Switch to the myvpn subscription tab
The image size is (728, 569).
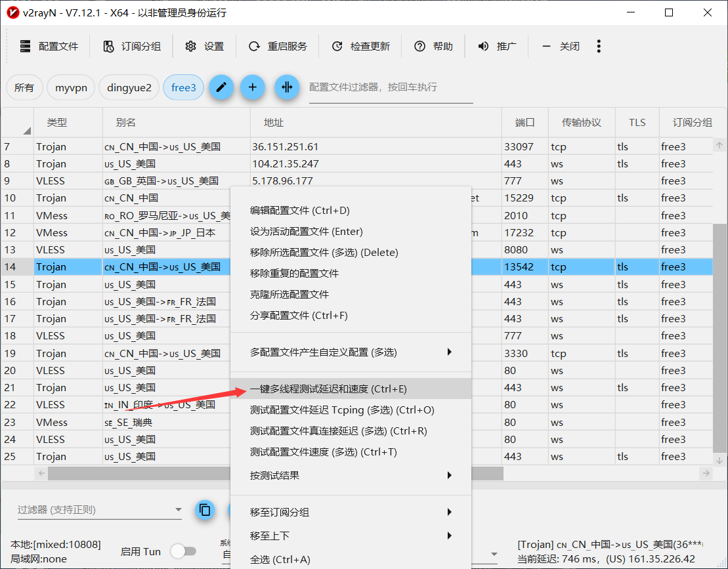tap(71, 87)
